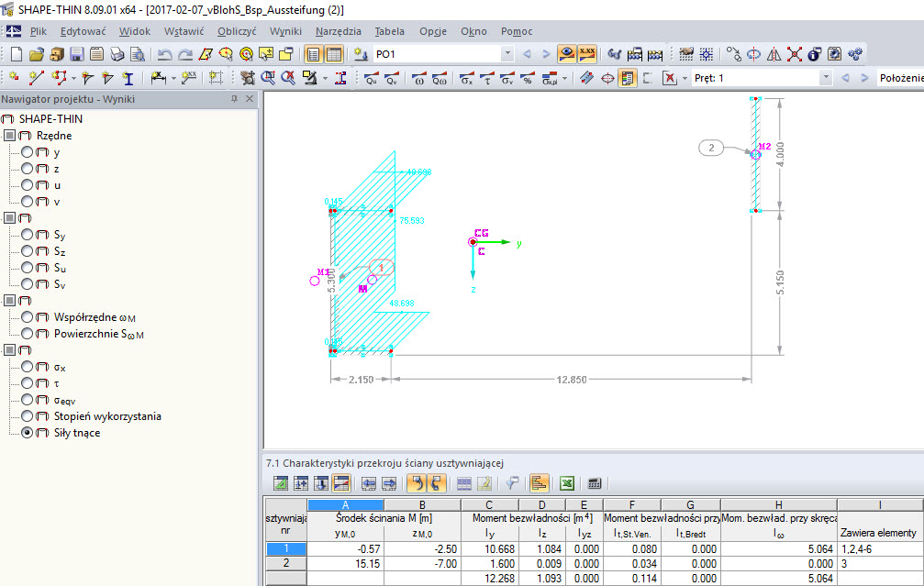Select the σx stress radio button

point(28,366)
